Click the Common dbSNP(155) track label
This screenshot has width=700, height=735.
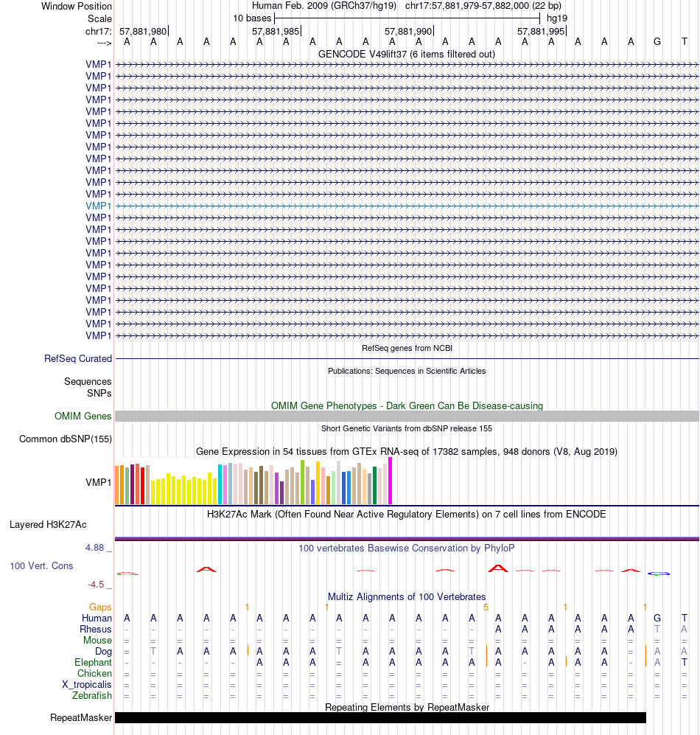coord(66,439)
